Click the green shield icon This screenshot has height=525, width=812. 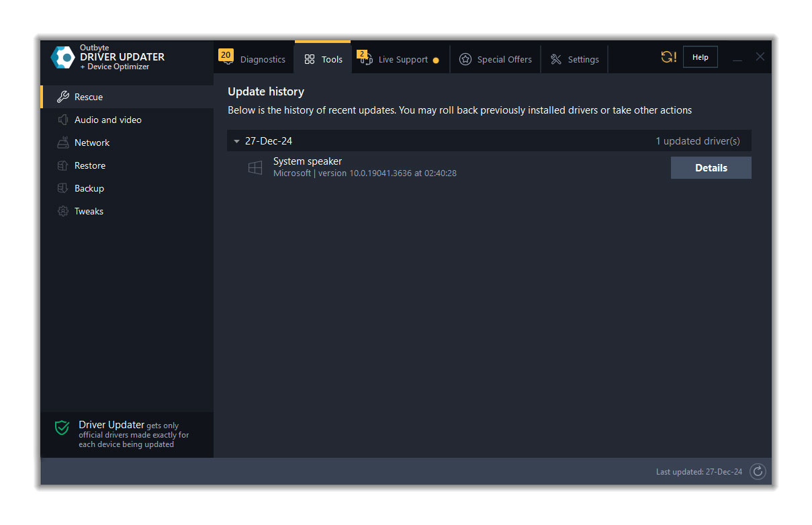tap(62, 428)
